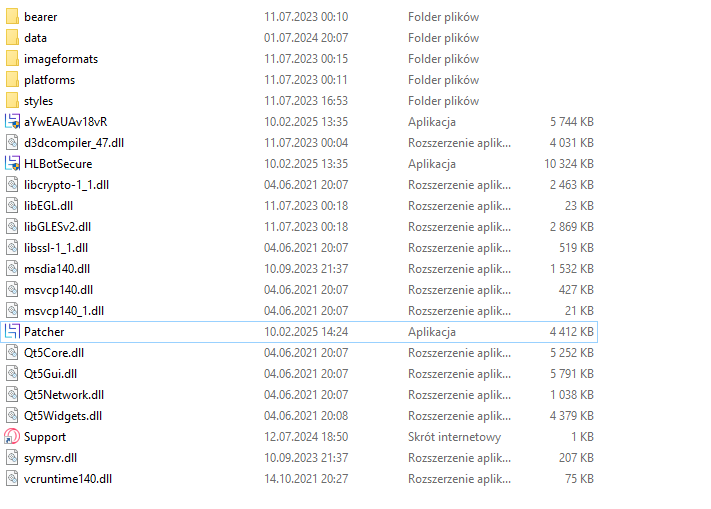Select the msdia140.dll file name
Screen dimensions: 711x509
click(56, 269)
